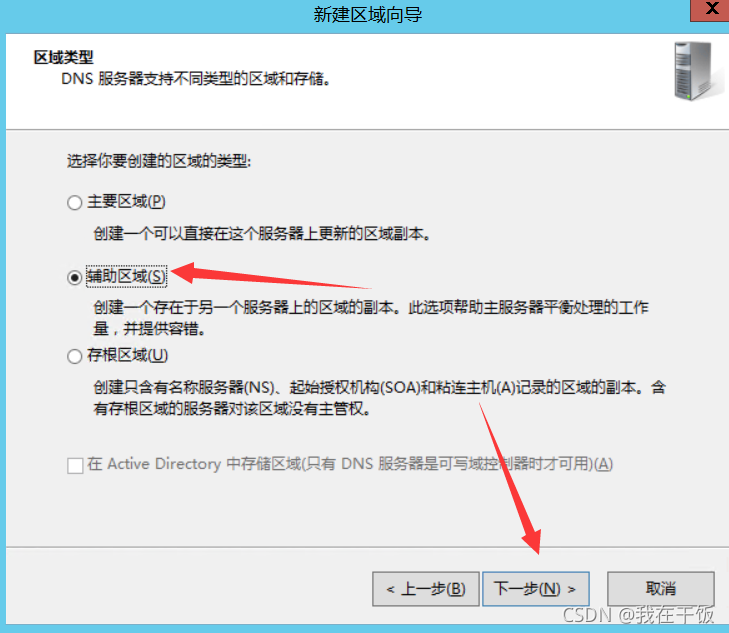This screenshot has height=633, width=729.
Task: Click the 新建区域向导 title bar text
Action: 367,14
